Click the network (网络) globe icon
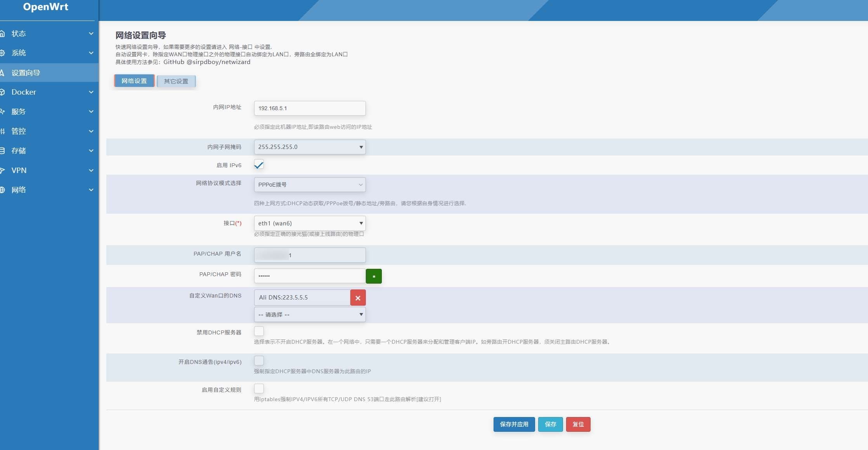 coord(2,190)
